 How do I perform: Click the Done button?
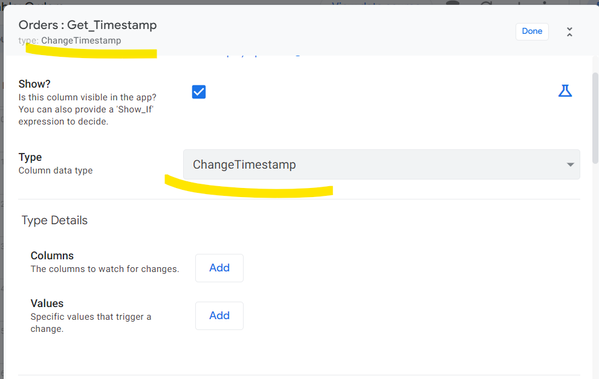tap(532, 31)
